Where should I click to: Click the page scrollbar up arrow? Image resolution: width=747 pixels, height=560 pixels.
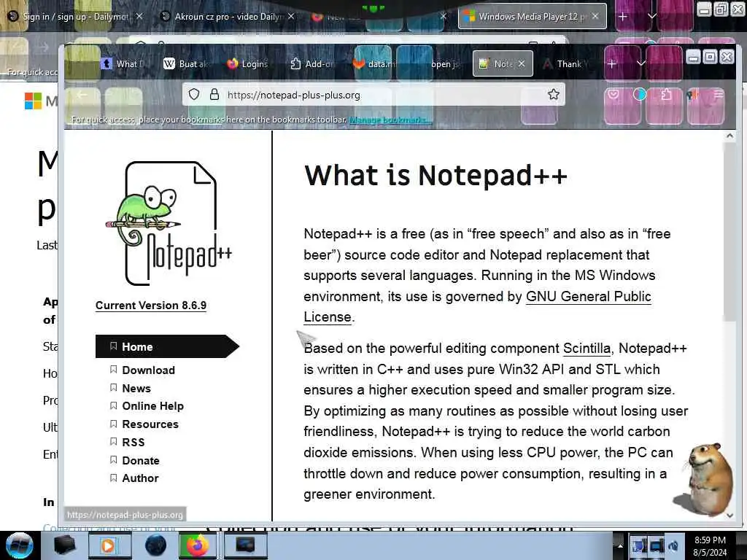coord(729,136)
